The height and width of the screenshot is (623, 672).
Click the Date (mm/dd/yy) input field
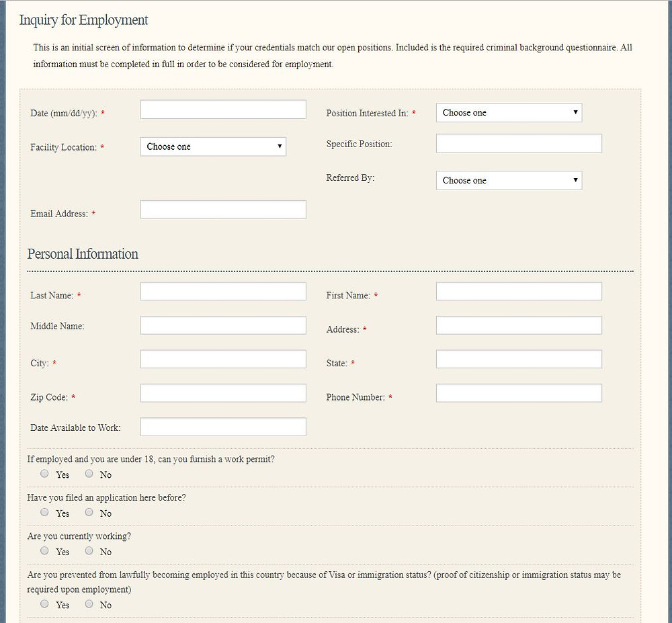click(223, 110)
